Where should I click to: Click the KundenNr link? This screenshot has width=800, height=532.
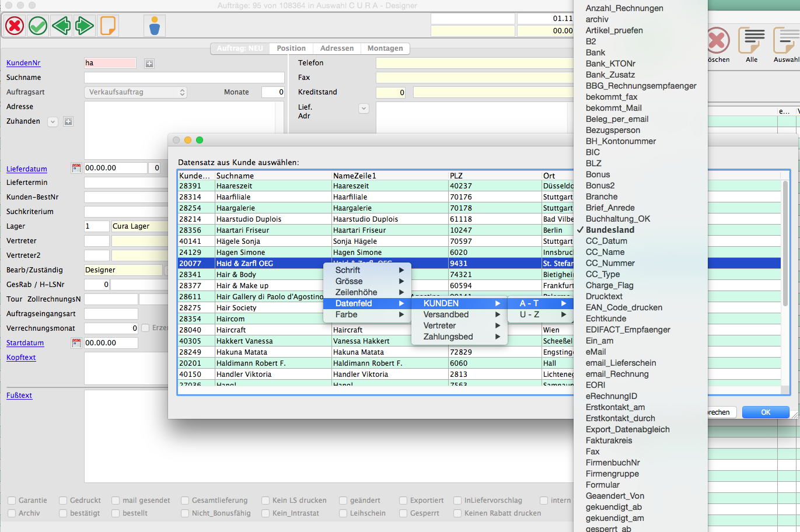click(23, 63)
